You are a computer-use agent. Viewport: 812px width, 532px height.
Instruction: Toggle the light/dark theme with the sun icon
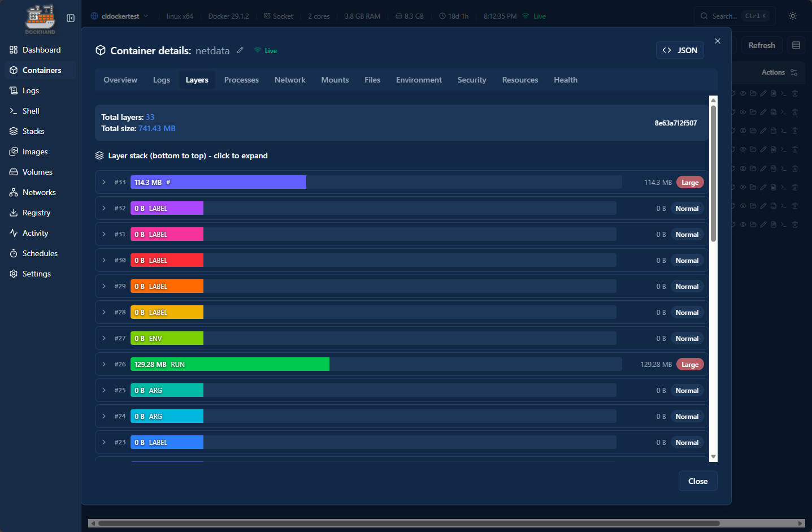(x=792, y=16)
